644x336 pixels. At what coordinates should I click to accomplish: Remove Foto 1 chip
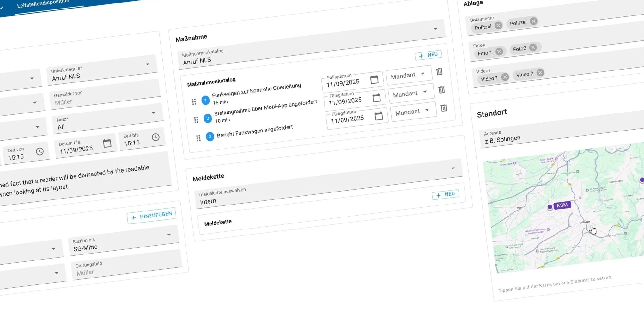click(x=499, y=52)
